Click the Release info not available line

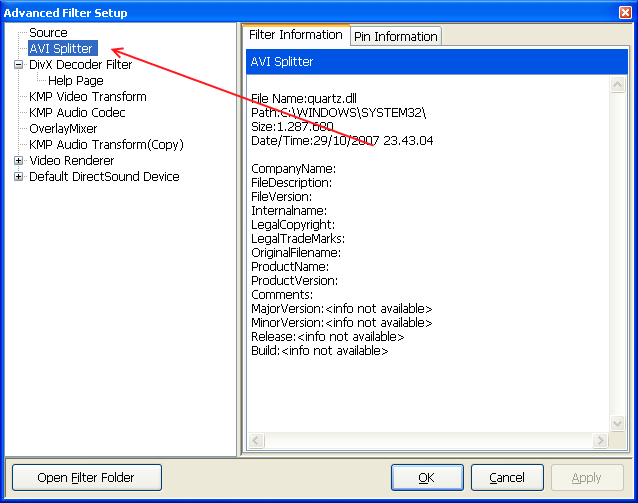(328, 337)
